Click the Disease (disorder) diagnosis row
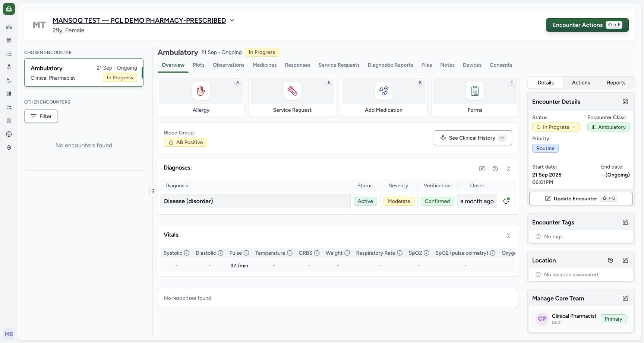 [x=338, y=201]
